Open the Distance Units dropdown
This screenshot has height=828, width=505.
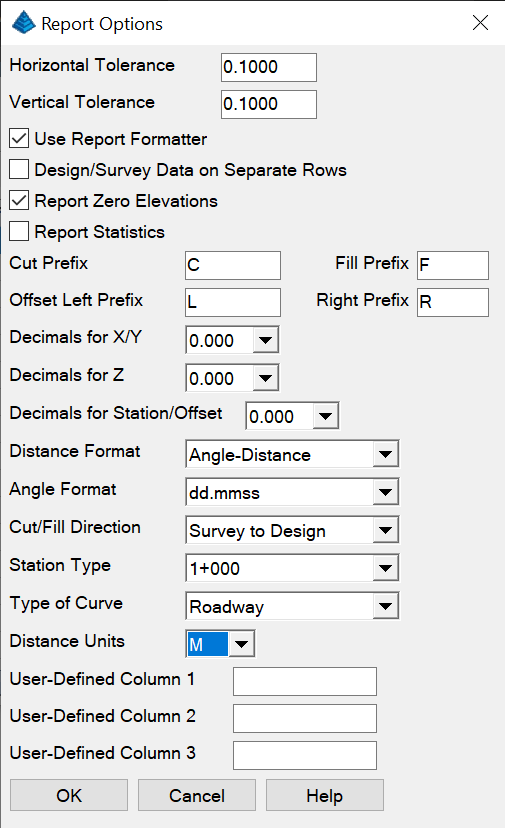[x=241, y=644]
